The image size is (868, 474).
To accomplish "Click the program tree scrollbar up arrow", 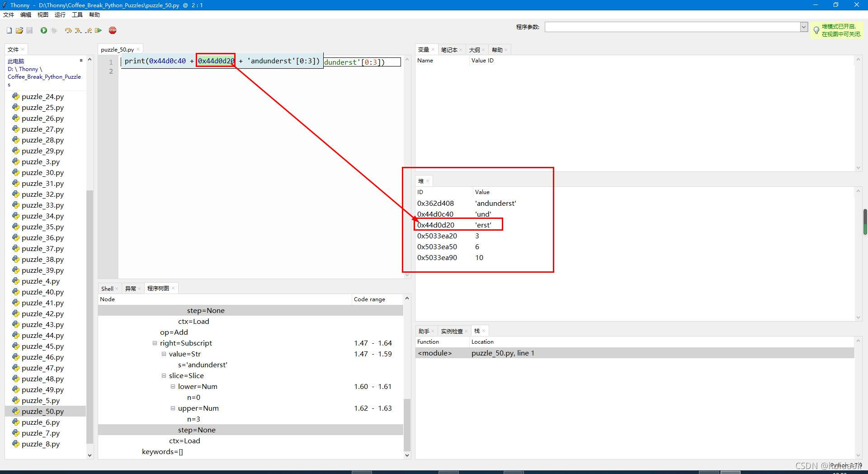I will click(407, 298).
